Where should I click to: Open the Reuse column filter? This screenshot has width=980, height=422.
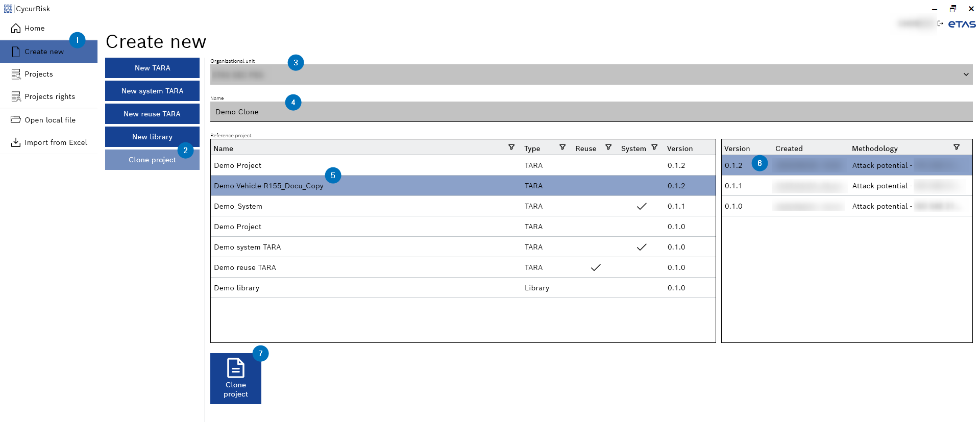coord(608,147)
